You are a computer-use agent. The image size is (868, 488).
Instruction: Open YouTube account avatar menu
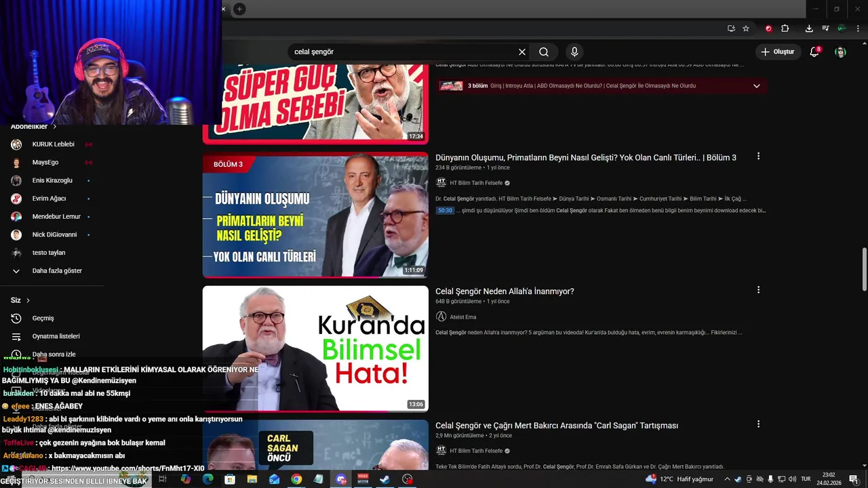click(x=840, y=52)
